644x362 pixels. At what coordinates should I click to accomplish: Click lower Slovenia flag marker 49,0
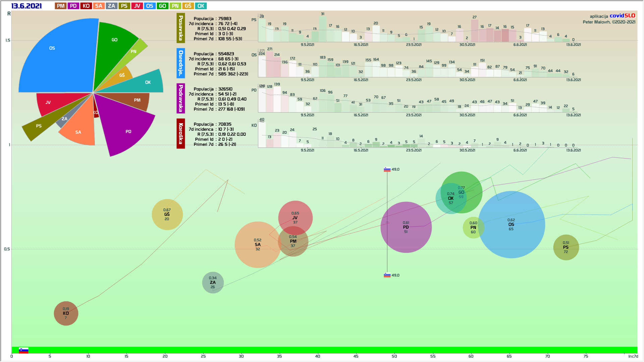pyautogui.click(x=387, y=275)
